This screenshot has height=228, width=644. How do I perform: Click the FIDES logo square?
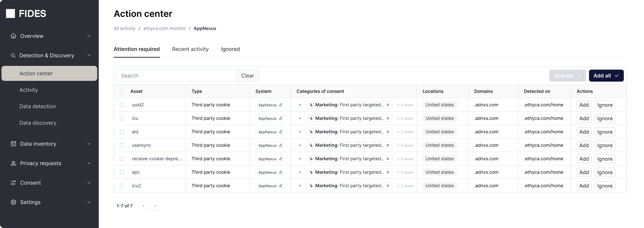pos(10,13)
